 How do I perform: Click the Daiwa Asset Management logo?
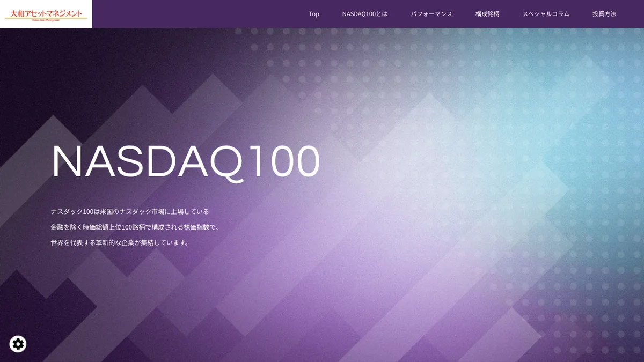[46, 14]
